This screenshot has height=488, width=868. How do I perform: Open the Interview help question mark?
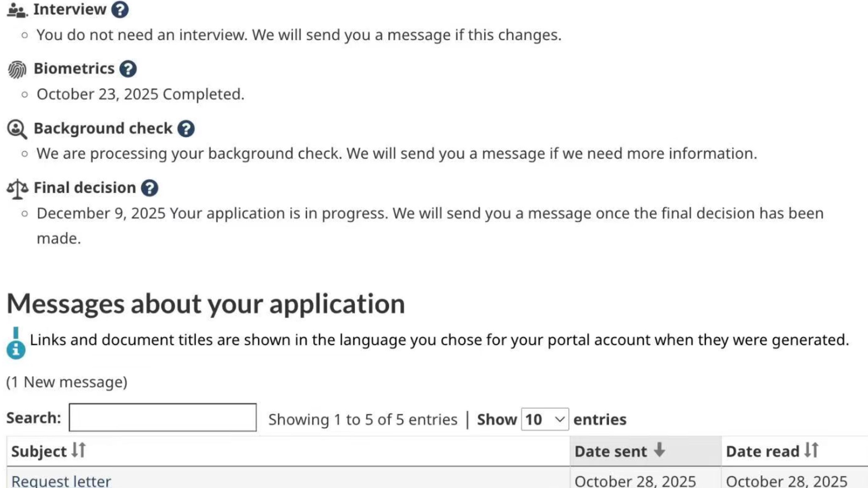coord(120,9)
